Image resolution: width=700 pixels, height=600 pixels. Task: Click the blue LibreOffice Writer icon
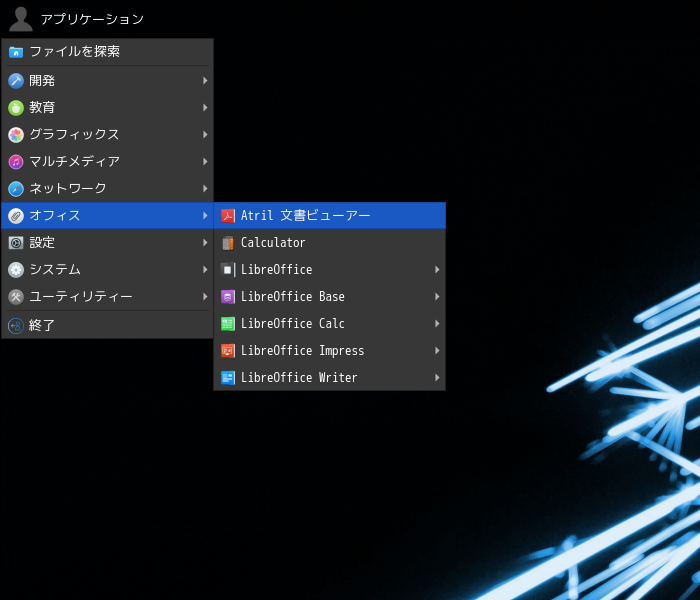click(228, 378)
